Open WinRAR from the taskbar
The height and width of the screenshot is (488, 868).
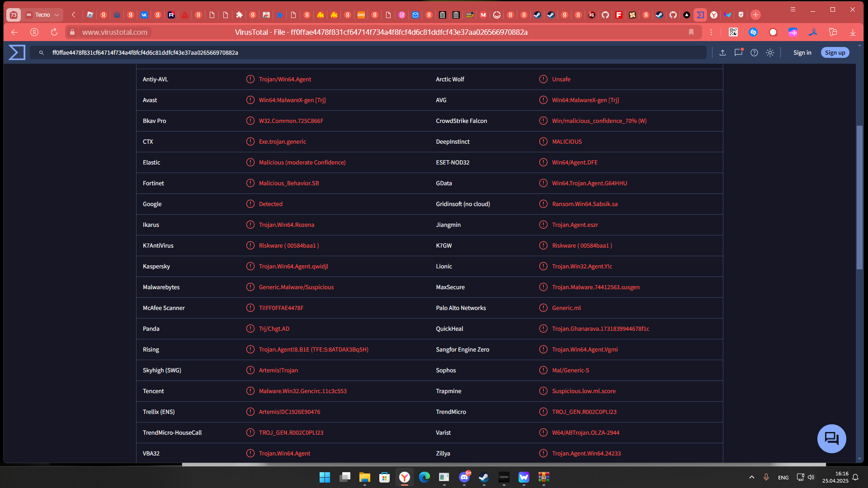(x=544, y=477)
